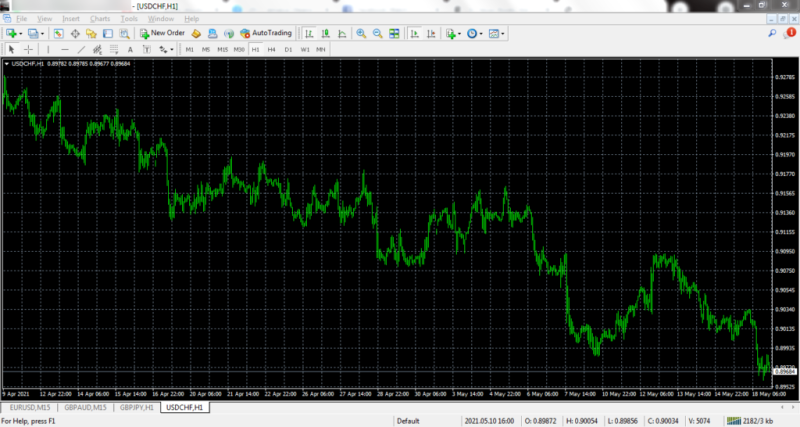Screen dimensions: 800x427
Task: Select the crosshair cursor tool
Action: click(28, 49)
